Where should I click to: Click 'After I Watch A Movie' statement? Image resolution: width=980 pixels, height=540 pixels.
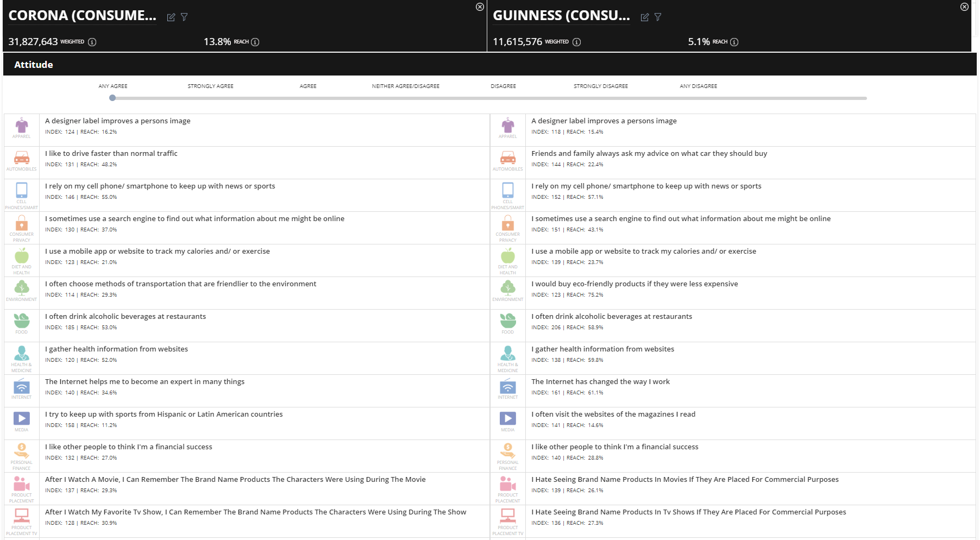point(235,480)
